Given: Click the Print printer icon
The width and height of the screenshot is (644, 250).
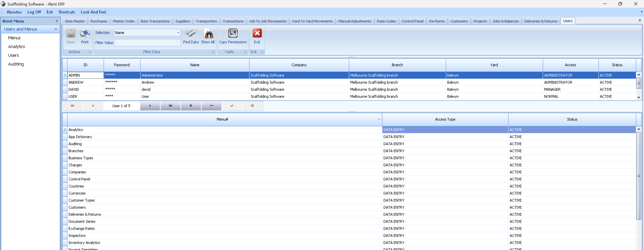Looking at the screenshot, I should 85,34.
